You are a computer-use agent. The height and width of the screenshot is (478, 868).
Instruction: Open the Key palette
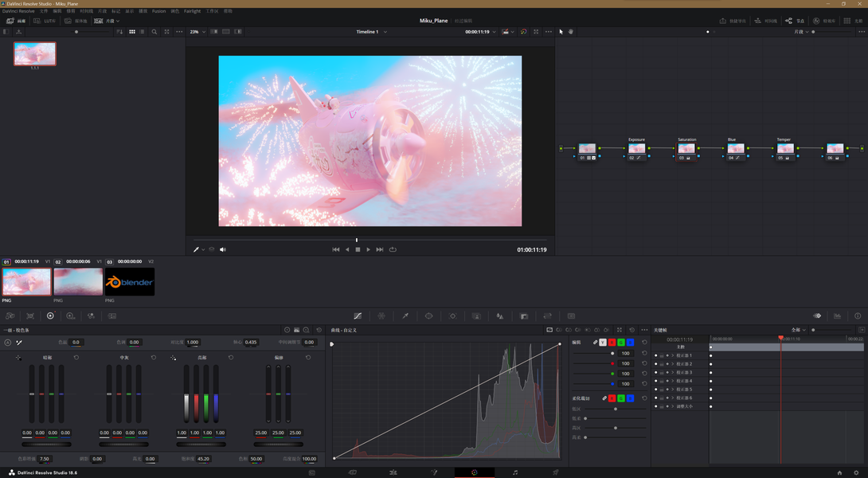(x=524, y=315)
